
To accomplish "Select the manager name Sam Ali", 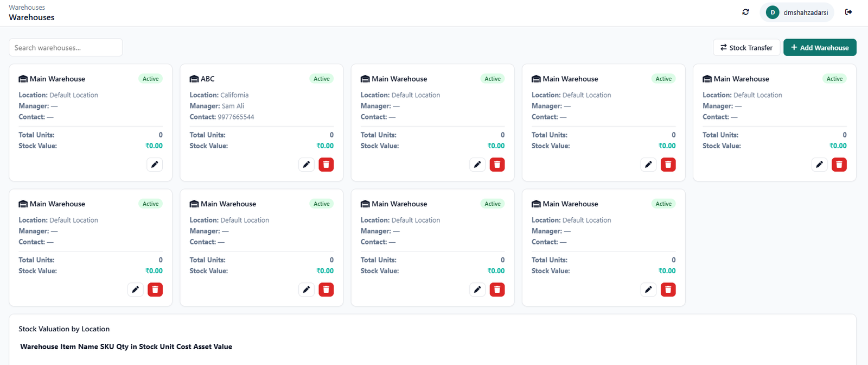I will [233, 106].
